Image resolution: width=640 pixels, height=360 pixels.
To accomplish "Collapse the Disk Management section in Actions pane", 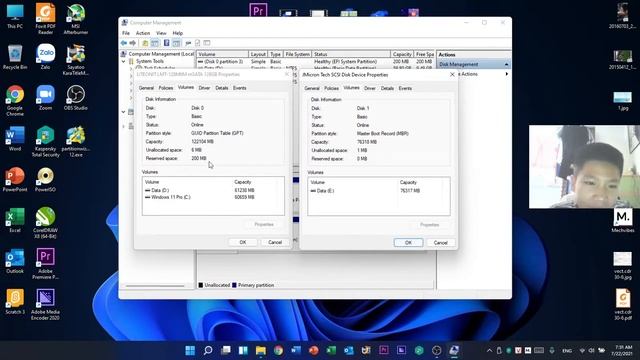I will point(506,64).
